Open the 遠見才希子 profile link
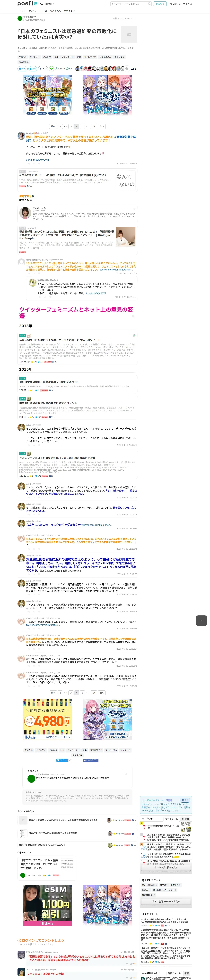 pyautogui.click(x=26, y=196)
